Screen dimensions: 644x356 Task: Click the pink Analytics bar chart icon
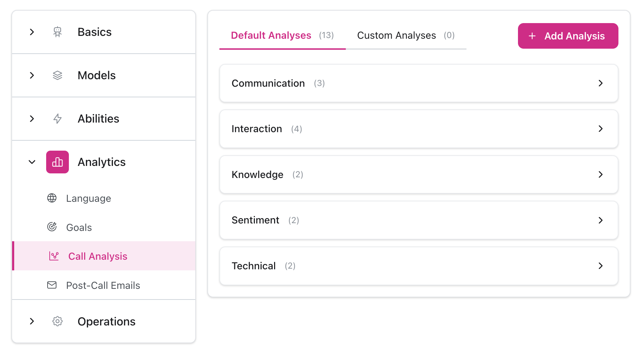tap(57, 162)
